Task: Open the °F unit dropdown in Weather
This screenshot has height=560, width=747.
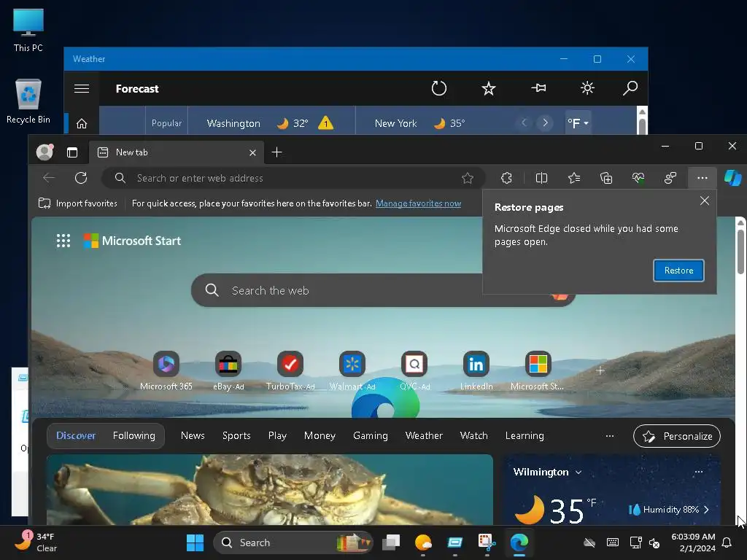Action: pyautogui.click(x=578, y=123)
